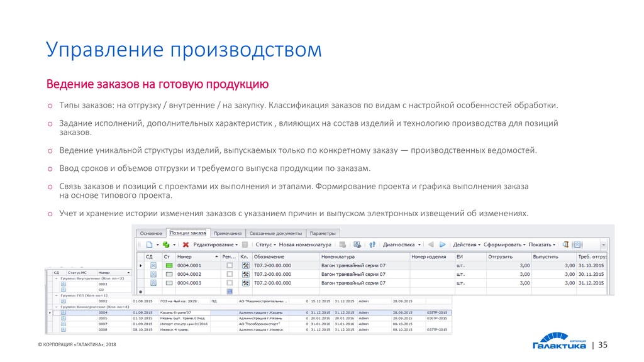Open the Действия dropdown
This screenshot has height=362, width=644.
pos(467,244)
